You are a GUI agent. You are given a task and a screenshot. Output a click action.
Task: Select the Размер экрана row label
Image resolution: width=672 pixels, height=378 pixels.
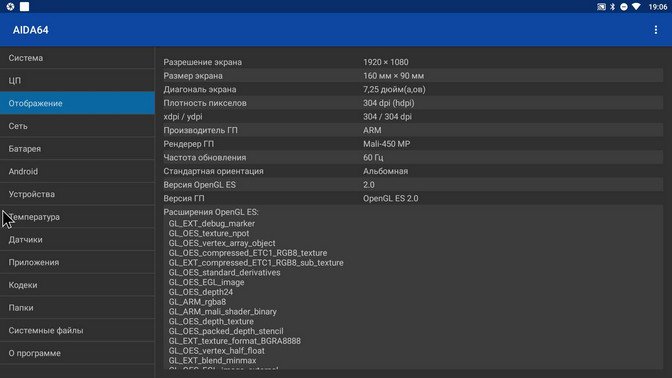tap(193, 76)
